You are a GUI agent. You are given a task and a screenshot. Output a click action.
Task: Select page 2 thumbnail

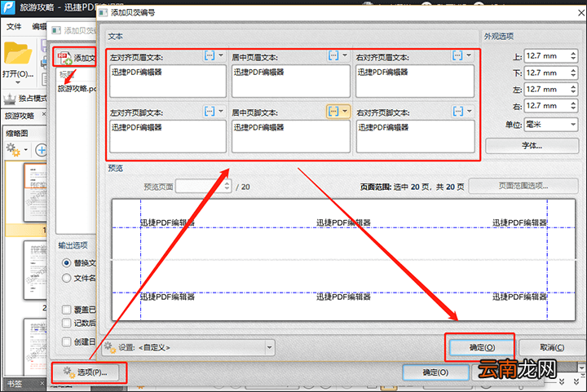(x=35, y=271)
